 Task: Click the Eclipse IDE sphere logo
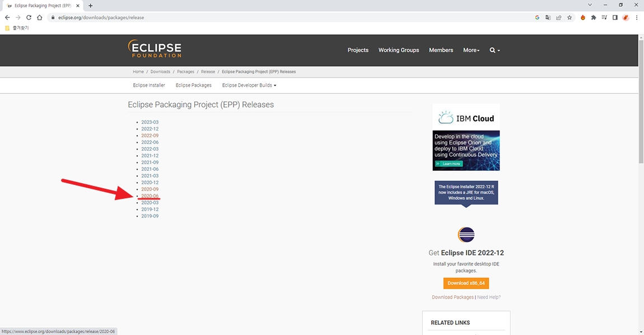[466, 235]
